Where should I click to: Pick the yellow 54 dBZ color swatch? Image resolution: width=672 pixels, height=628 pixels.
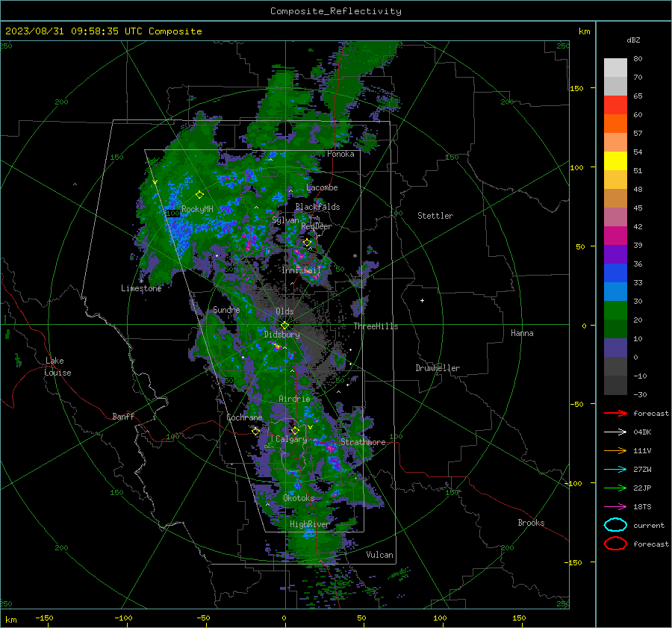point(615,161)
